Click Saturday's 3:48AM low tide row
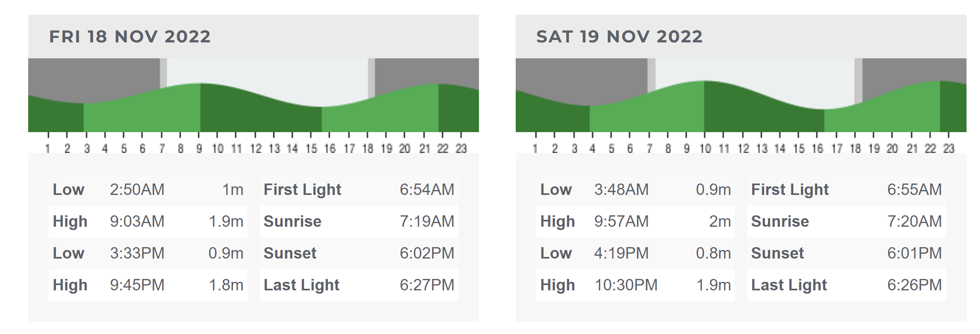Screen dimensions: 980x334 point(635,190)
